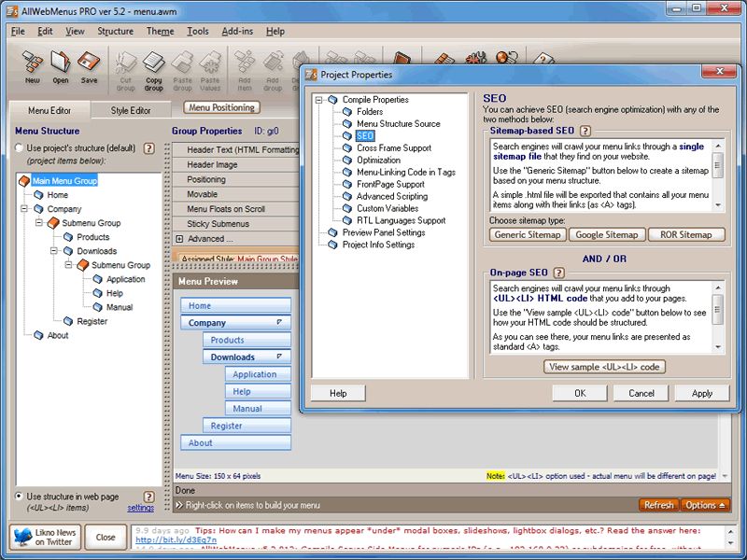The height and width of the screenshot is (560, 747).
Task: Open the bit.ly link in news ticker
Action: tap(176, 540)
